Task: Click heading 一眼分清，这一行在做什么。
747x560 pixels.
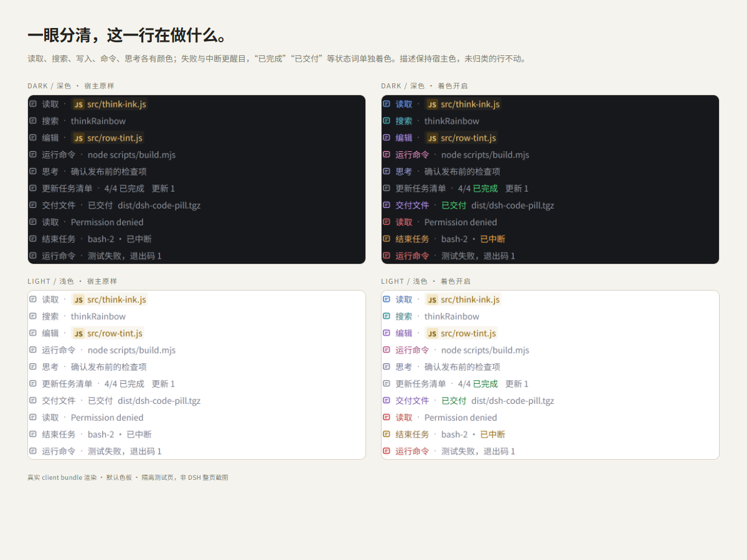Action: 127,35
